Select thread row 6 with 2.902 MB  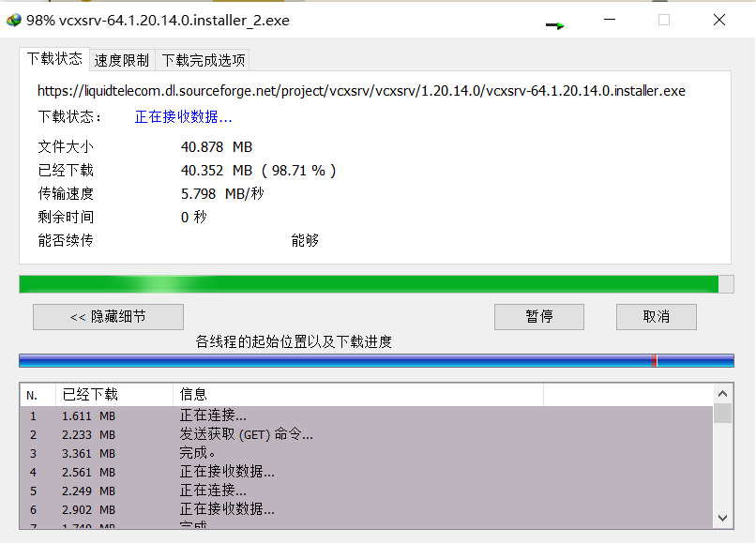pos(367,509)
